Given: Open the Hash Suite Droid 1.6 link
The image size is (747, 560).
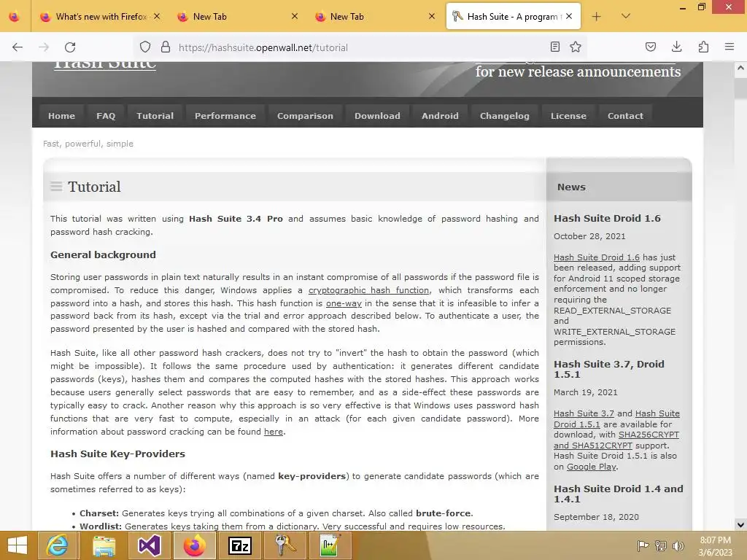Looking at the screenshot, I should point(597,257).
